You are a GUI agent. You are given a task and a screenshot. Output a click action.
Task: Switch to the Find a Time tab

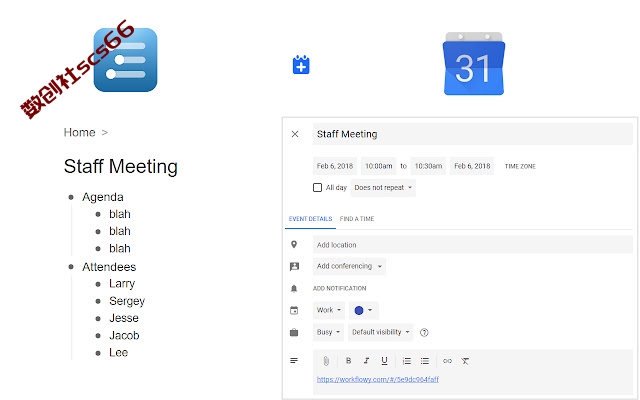(357, 219)
